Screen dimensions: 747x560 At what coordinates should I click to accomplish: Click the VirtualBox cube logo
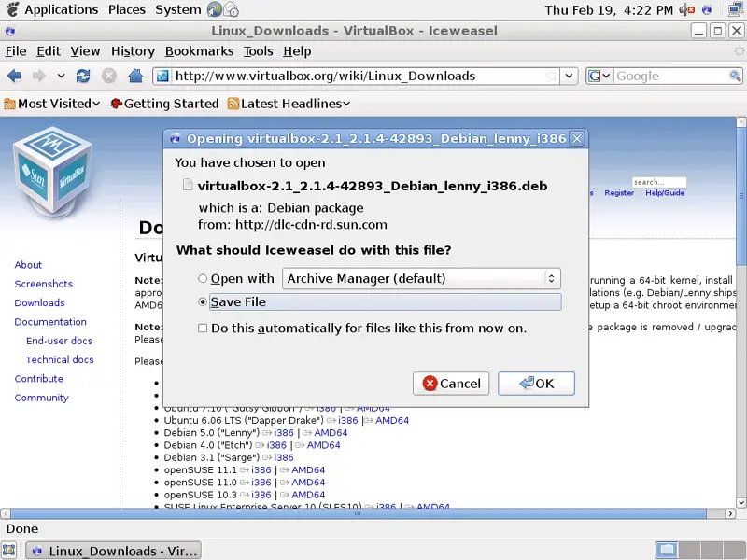(x=53, y=171)
